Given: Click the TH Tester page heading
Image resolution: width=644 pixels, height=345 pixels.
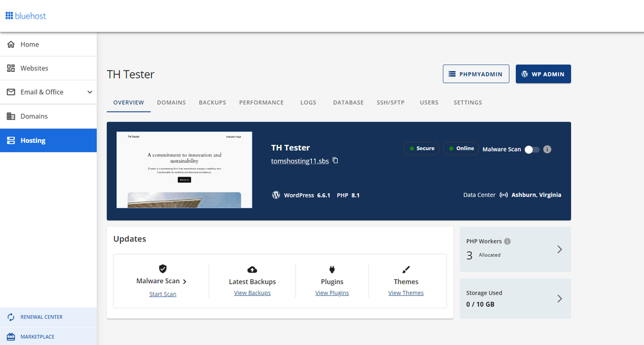Looking at the screenshot, I should click(131, 74).
